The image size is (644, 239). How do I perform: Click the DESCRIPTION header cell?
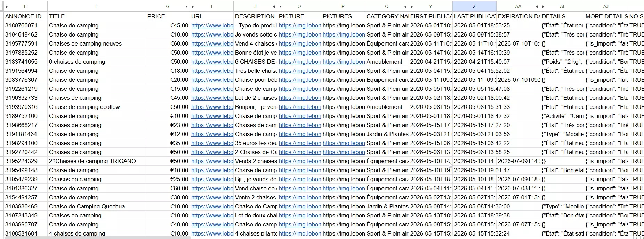point(255,16)
